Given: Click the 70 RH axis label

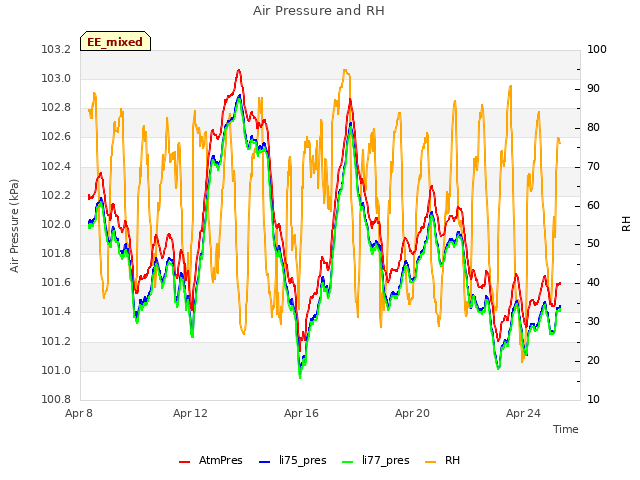Looking at the screenshot, I should pos(593,167).
